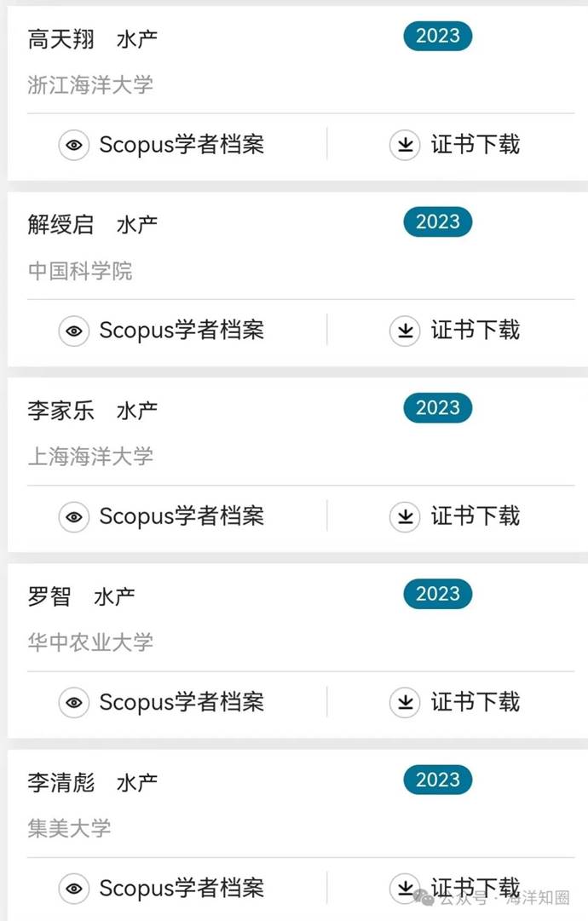Open Scopus学者档案 for 李家乐
The image size is (588, 921).
pos(182,516)
